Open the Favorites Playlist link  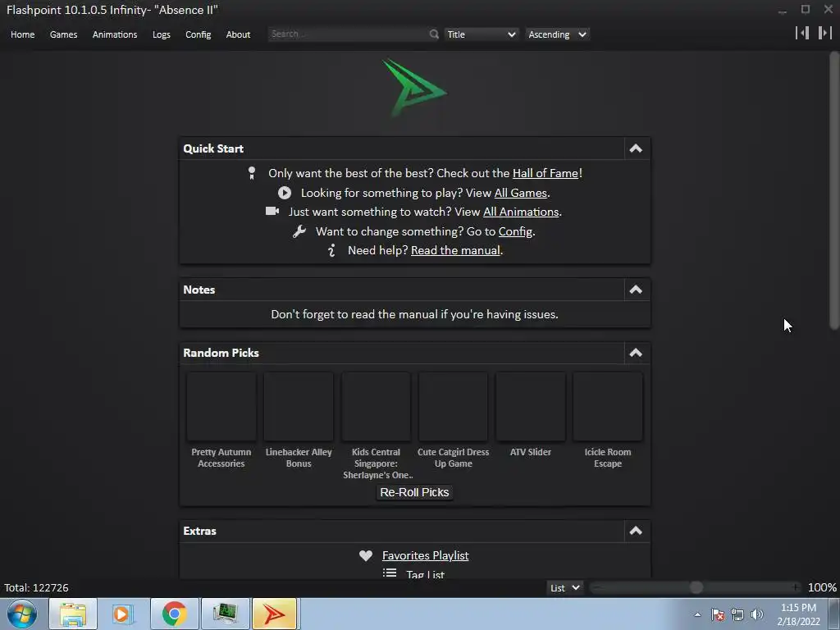click(426, 555)
